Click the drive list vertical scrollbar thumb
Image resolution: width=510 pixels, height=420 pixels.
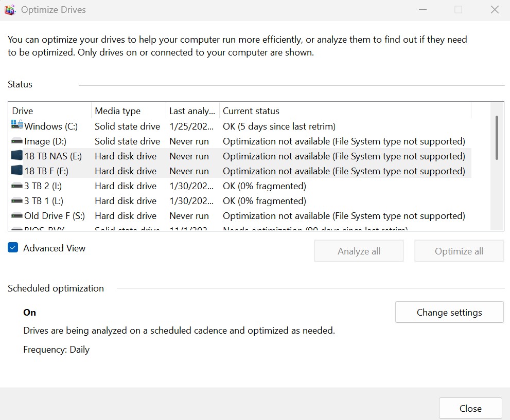pyautogui.click(x=497, y=137)
